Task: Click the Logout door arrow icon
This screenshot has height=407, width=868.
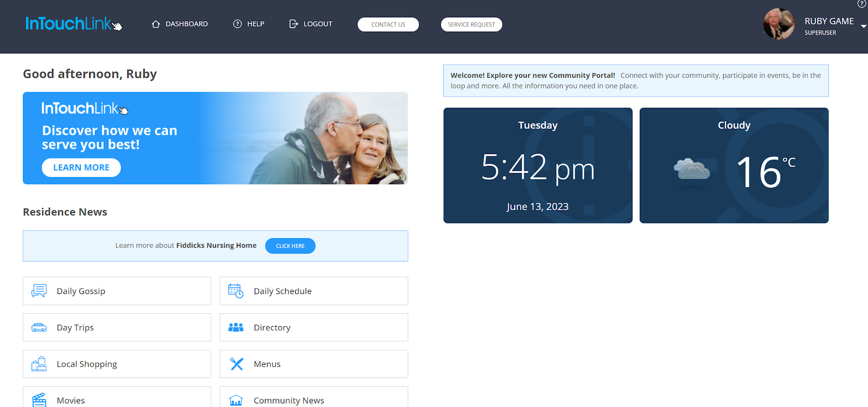Action: [x=293, y=24]
